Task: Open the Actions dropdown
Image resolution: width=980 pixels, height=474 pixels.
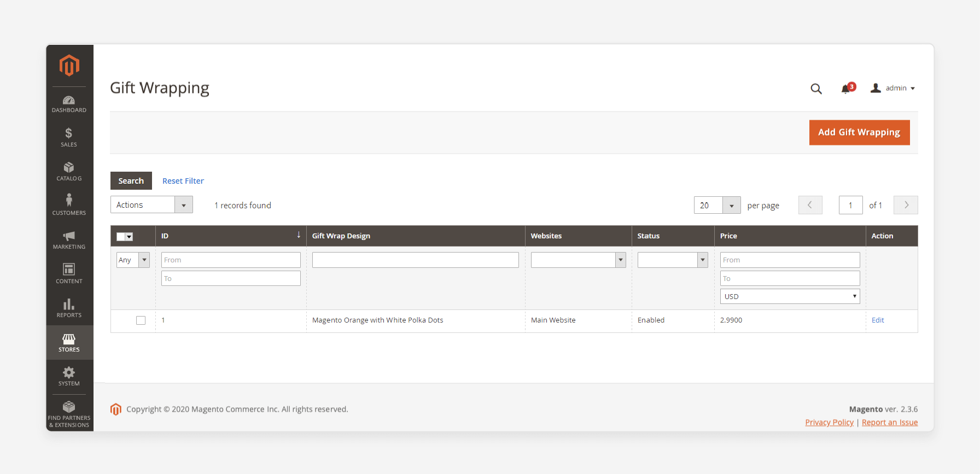Action: pyautogui.click(x=151, y=204)
